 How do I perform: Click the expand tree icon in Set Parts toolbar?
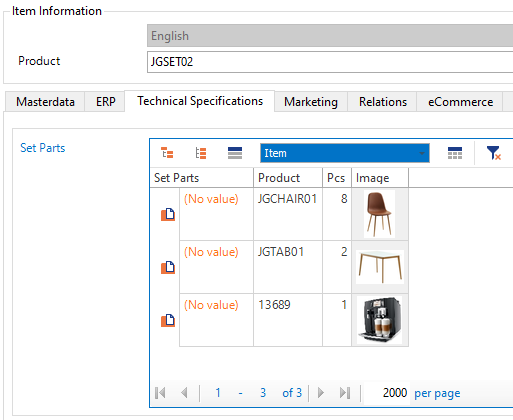(x=167, y=153)
